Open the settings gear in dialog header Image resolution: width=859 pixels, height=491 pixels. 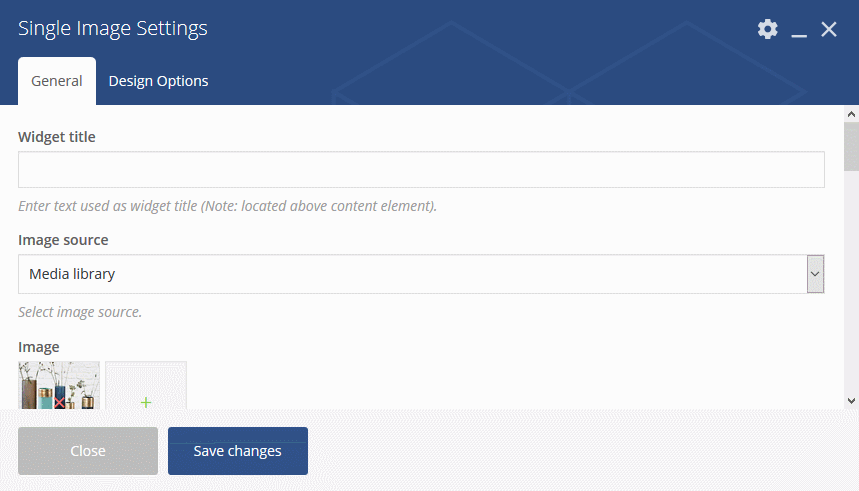(x=767, y=29)
